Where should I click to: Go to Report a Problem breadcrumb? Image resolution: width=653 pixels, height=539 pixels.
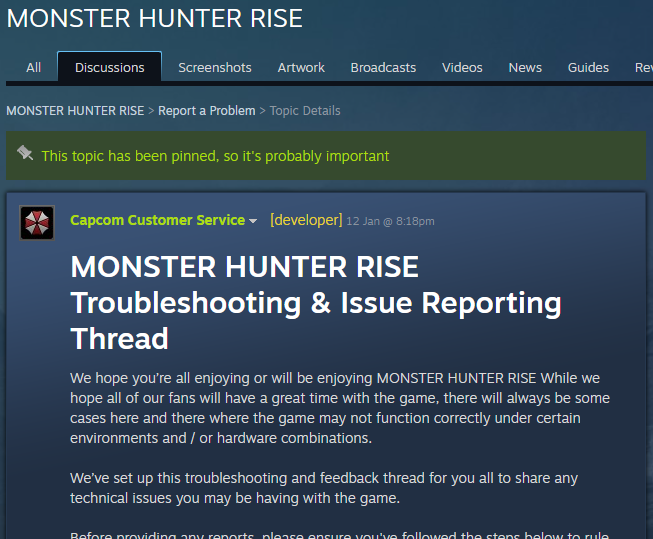pyautogui.click(x=207, y=111)
